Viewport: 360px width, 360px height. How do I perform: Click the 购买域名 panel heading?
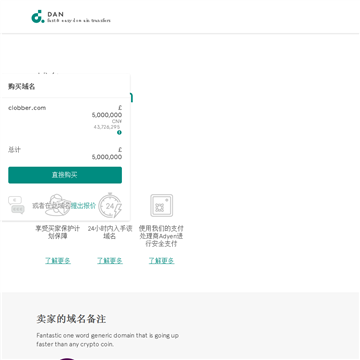[22, 87]
